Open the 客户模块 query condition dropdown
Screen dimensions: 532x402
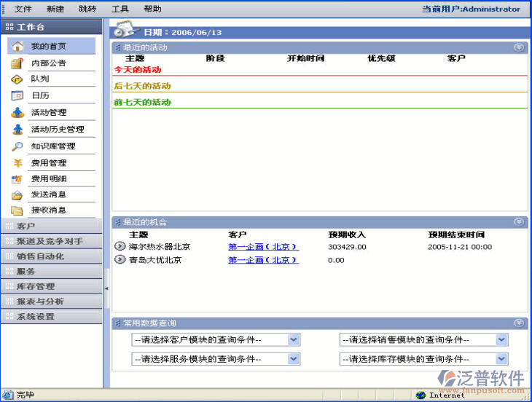point(293,340)
